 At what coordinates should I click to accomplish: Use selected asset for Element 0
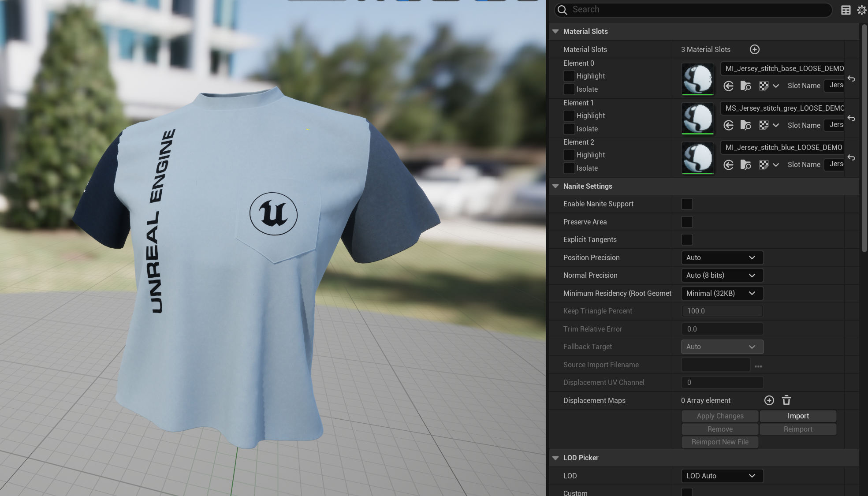[728, 86]
